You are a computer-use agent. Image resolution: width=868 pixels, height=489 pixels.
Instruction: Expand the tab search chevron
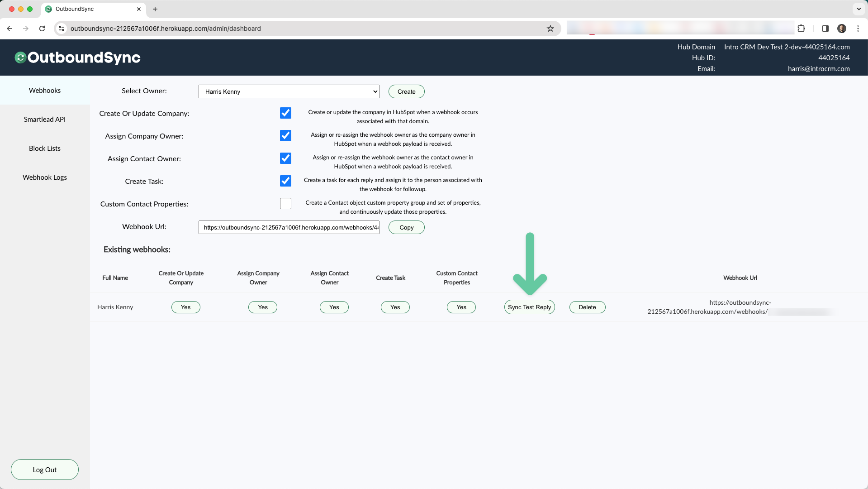tap(859, 9)
